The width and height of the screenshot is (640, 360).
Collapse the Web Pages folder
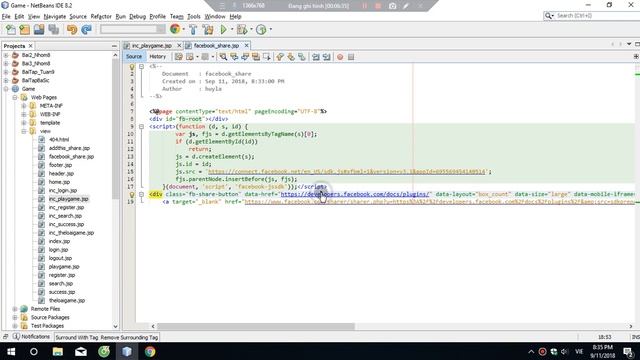point(15,97)
